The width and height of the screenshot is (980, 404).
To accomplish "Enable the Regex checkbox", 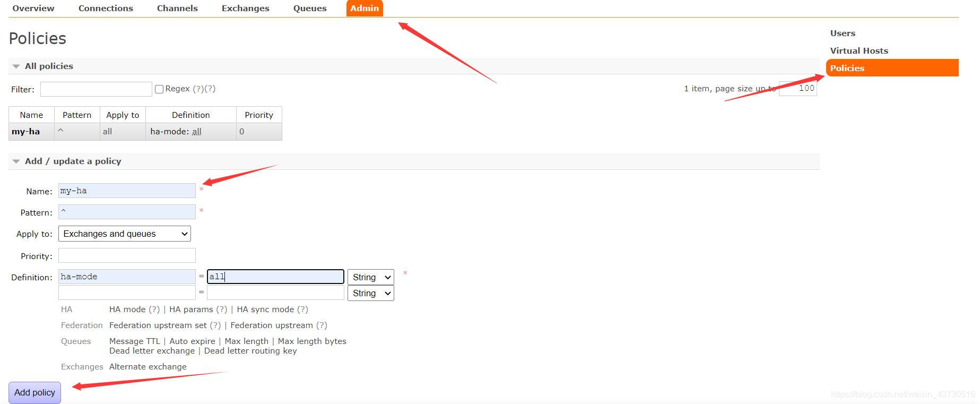I will (x=159, y=89).
